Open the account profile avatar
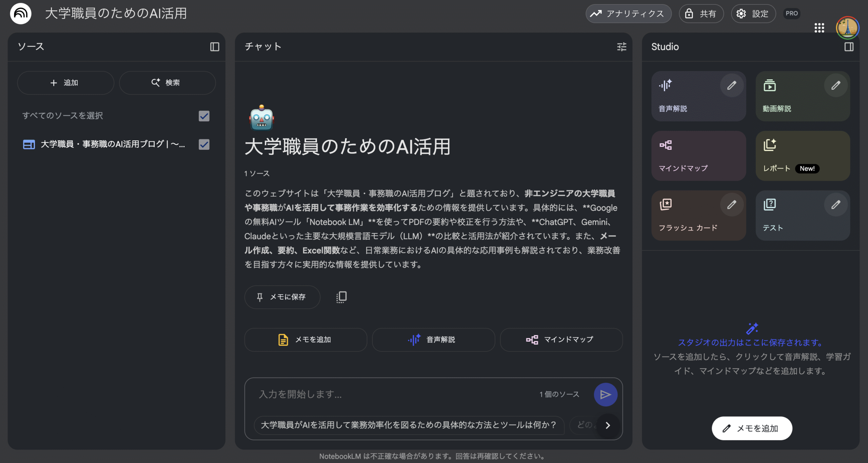This screenshot has height=463, width=868. 847,28
